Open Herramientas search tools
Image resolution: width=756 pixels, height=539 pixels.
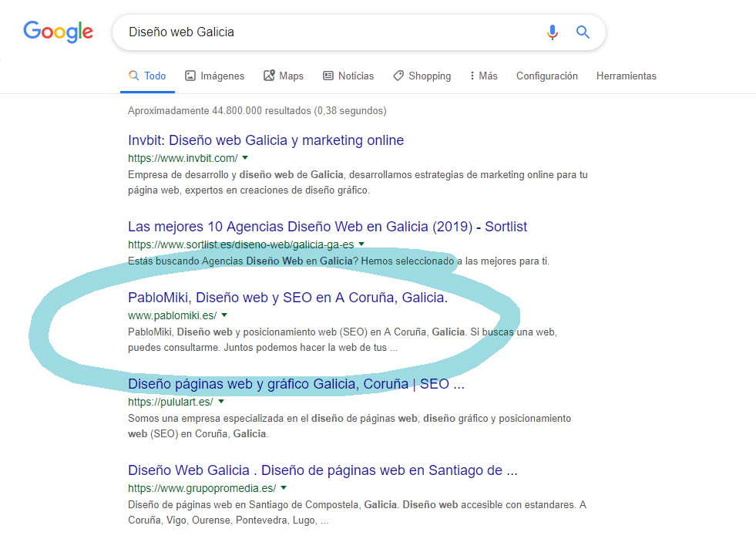(x=627, y=76)
